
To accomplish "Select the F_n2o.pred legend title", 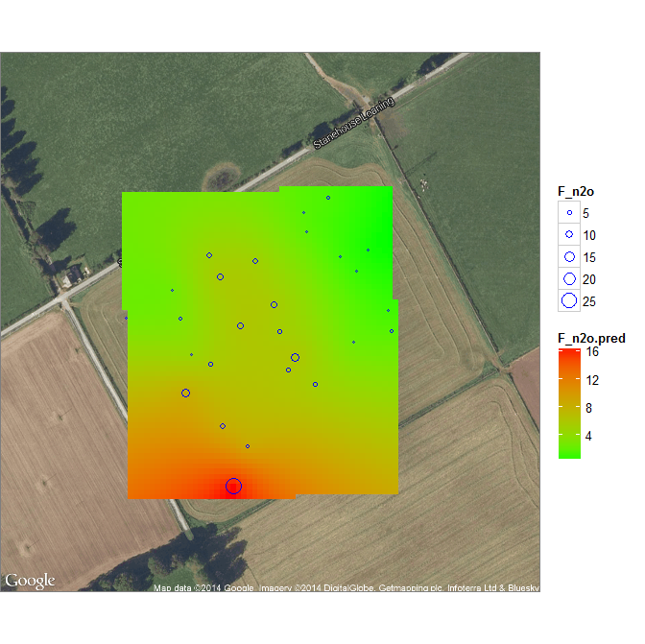I will pyautogui.click(x=592, y=337).
